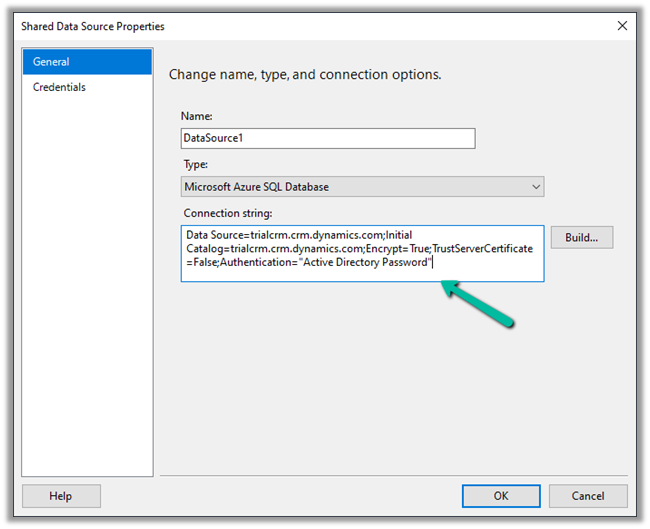
Task: Click the "Connection string:" label
Action: click(x=228, y=213)
